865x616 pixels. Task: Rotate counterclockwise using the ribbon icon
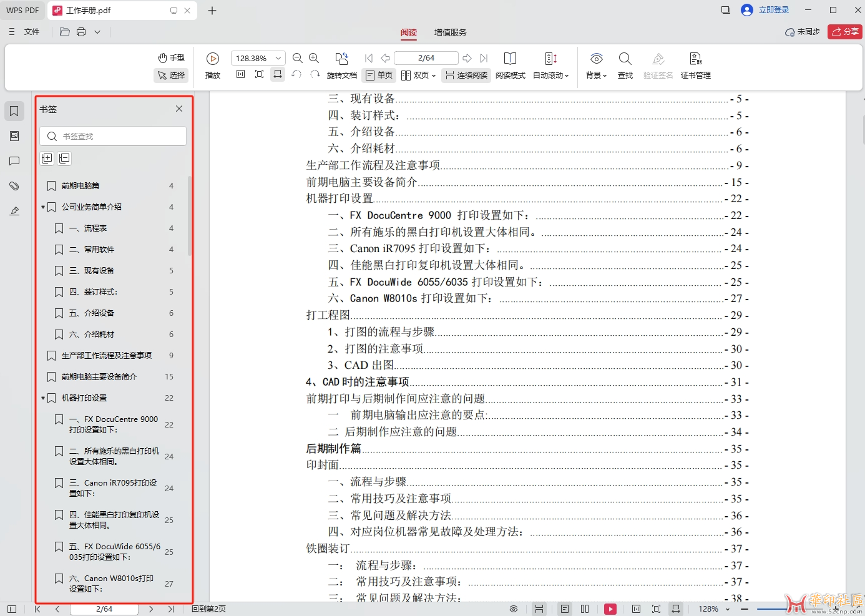click(296, 74)
